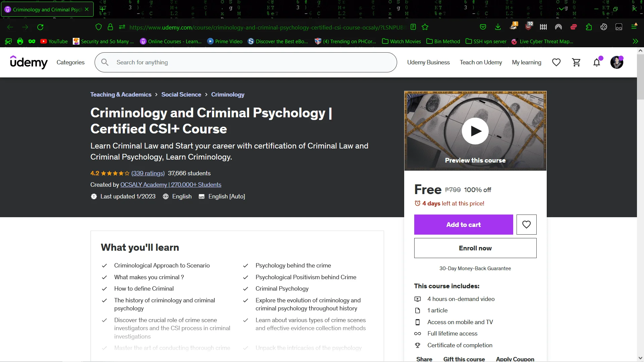Screen dimensions: 644x362
Task: Reload the page with the refresh icon
Action: point(40,27)
